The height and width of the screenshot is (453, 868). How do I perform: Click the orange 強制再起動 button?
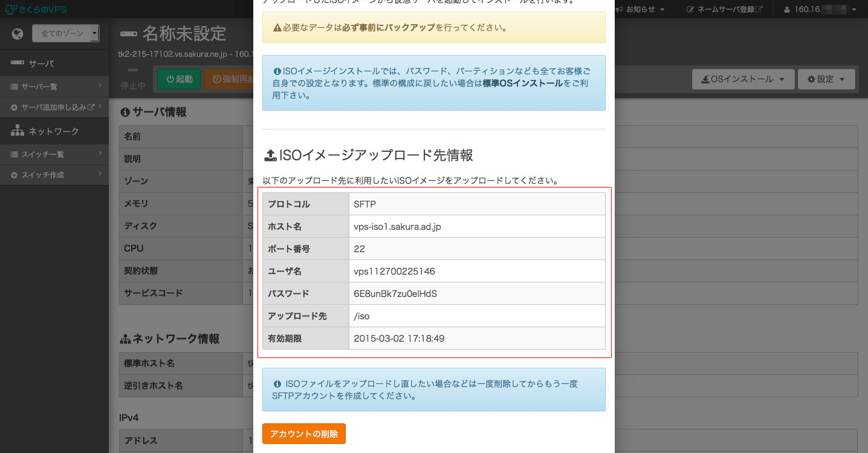point(228,79)
